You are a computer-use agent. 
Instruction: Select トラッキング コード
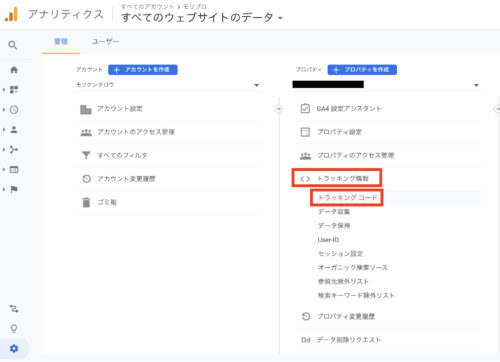[347, 198]
